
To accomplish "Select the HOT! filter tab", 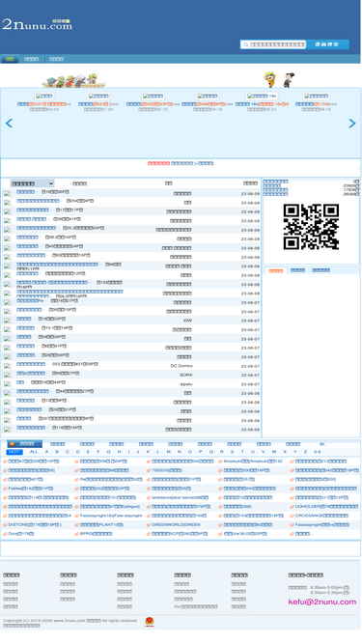I will [14, 452].
